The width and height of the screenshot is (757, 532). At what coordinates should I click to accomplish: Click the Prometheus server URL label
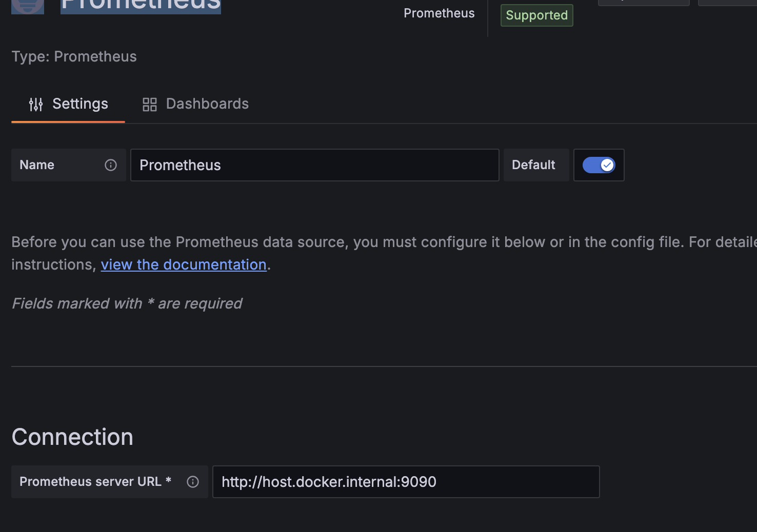tap(90, 482)
